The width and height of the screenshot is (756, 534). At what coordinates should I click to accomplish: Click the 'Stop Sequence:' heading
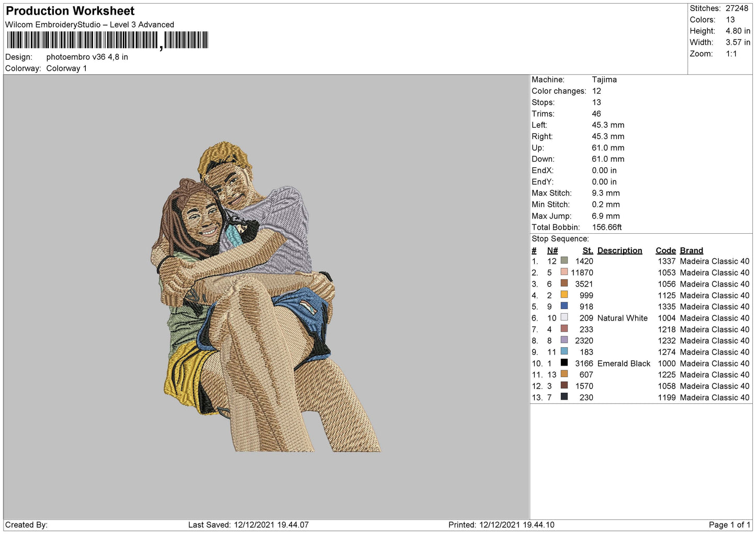[560, 238]
